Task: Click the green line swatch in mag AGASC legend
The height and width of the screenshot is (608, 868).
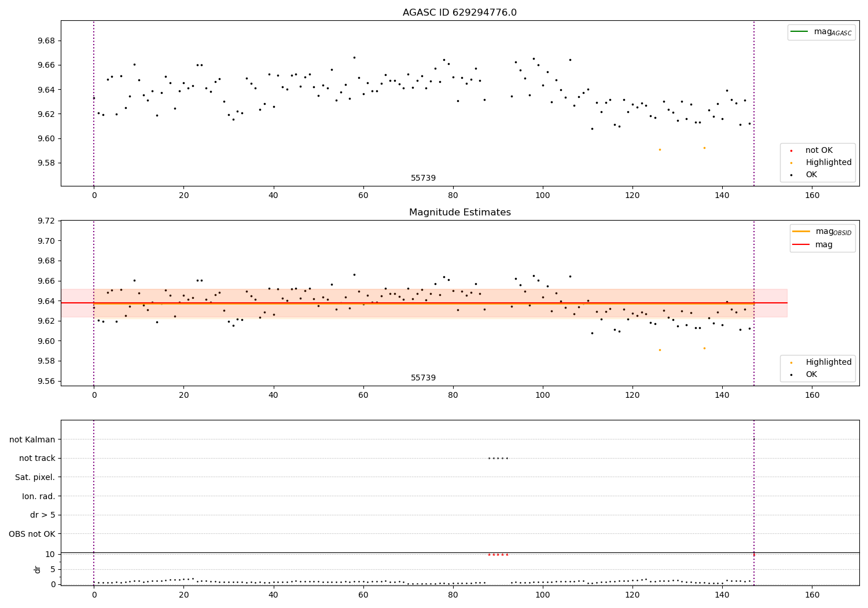Action: tap(799, 32)
